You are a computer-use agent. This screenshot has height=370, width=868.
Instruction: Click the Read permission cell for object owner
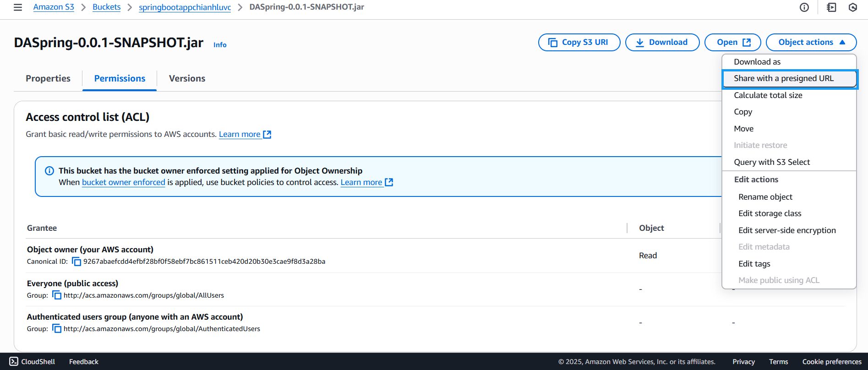(x=648, y=256)
